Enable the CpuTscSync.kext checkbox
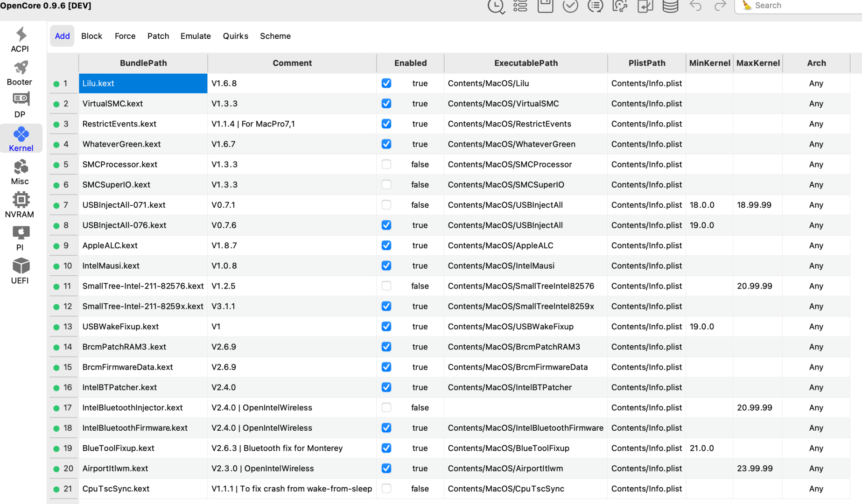Viewport: 862px width, 504px height. click(x=386, y=489)
